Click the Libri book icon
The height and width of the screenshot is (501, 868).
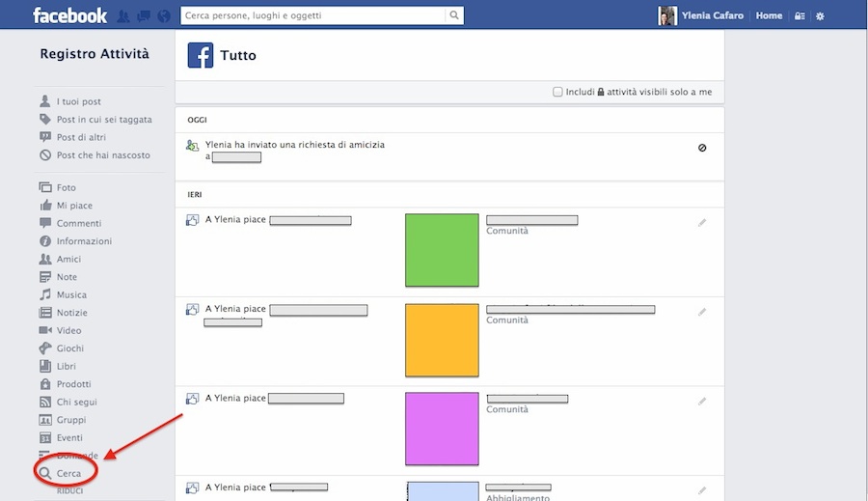(45, 366)
